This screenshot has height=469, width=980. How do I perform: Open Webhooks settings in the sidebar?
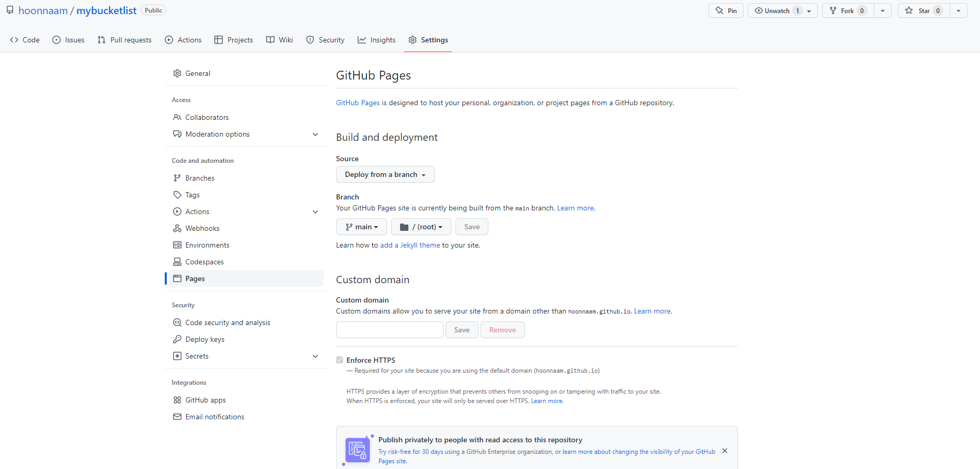tap(246, 228)
